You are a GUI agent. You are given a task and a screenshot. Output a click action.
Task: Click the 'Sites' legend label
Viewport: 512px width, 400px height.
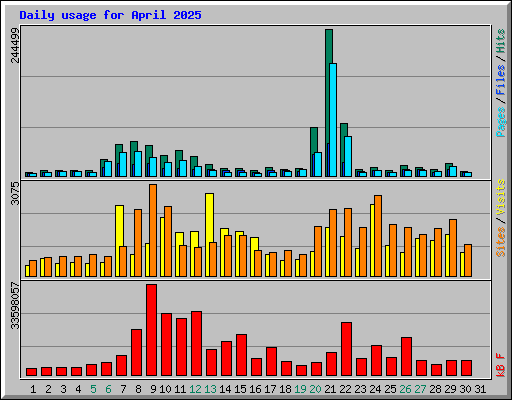tap(501, 242)
